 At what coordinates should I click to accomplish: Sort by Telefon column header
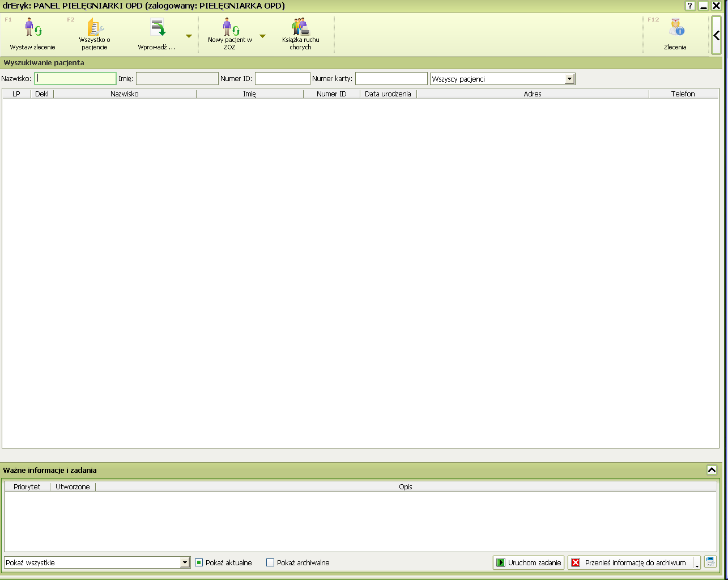(683, 94)
